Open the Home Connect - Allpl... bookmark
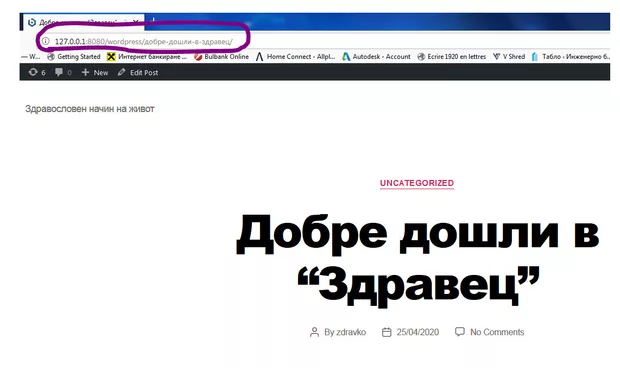The width and height of the screenshot is (620, 368). [x=295, y=57]
